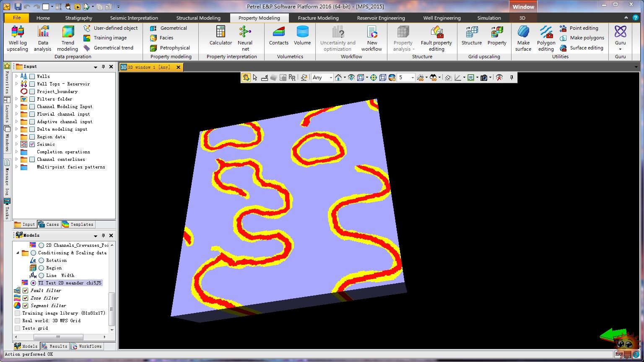Collapse Conditioning & Scaling data folder
This screenshot has height=362, width=644.
coord(18,253)
